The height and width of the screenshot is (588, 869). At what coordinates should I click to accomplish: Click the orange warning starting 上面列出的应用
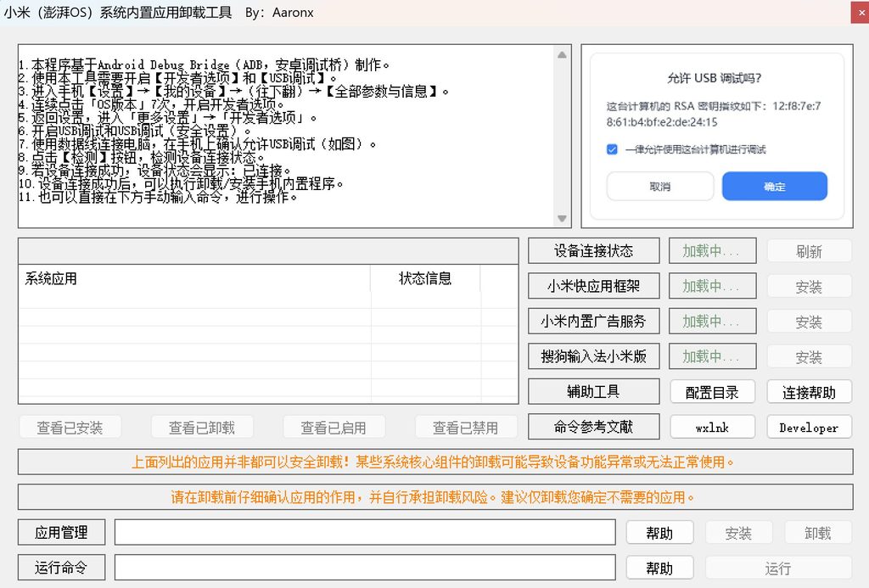[x=435, y=462]
